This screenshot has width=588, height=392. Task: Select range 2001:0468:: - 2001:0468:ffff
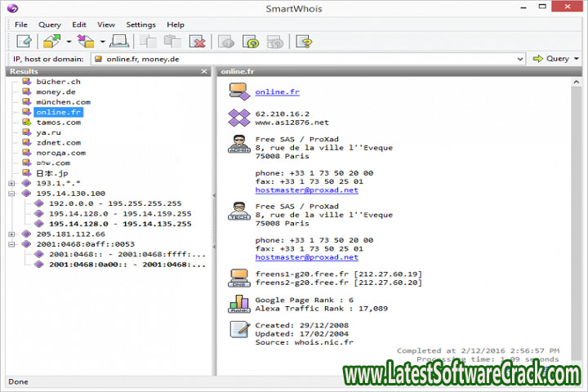tap(127, 254)
